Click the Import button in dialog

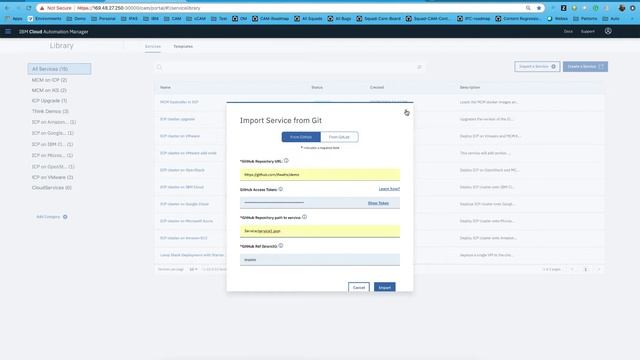(384, 287)
